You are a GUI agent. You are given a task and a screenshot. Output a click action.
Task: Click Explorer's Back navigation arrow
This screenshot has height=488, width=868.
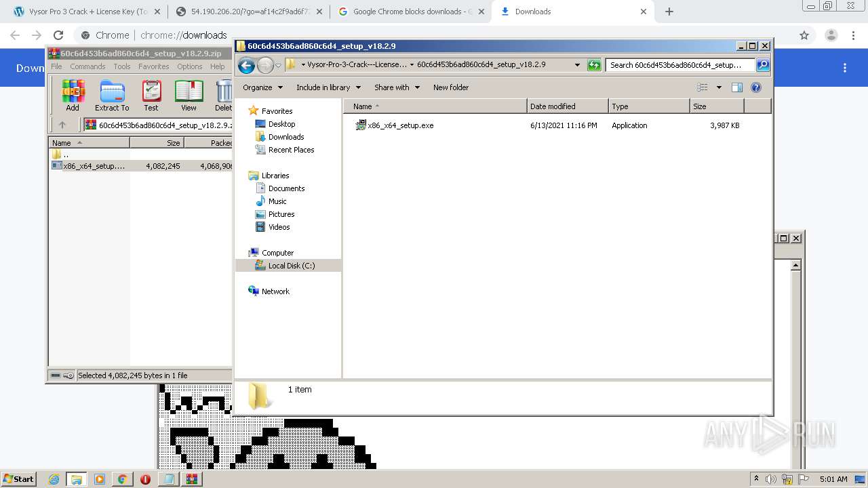pyautogui.click(x=247, y=65)
